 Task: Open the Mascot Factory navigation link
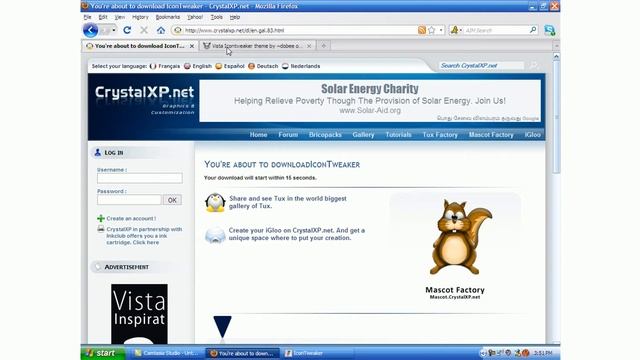[x=491, y=135]
